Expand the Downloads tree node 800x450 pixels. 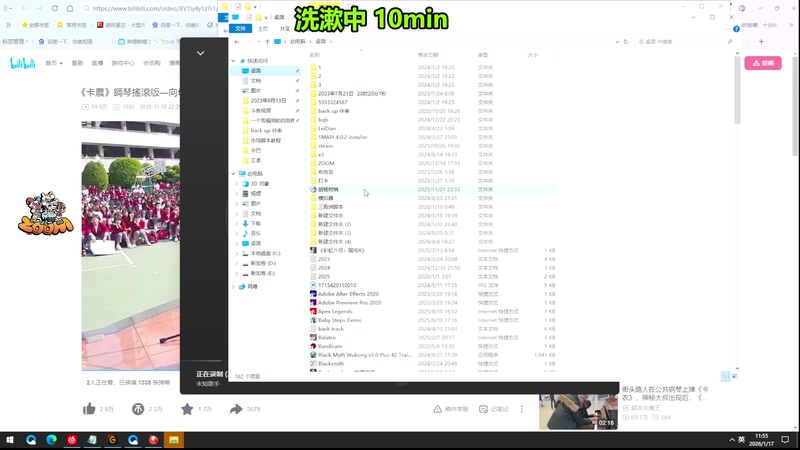[237, 223]
